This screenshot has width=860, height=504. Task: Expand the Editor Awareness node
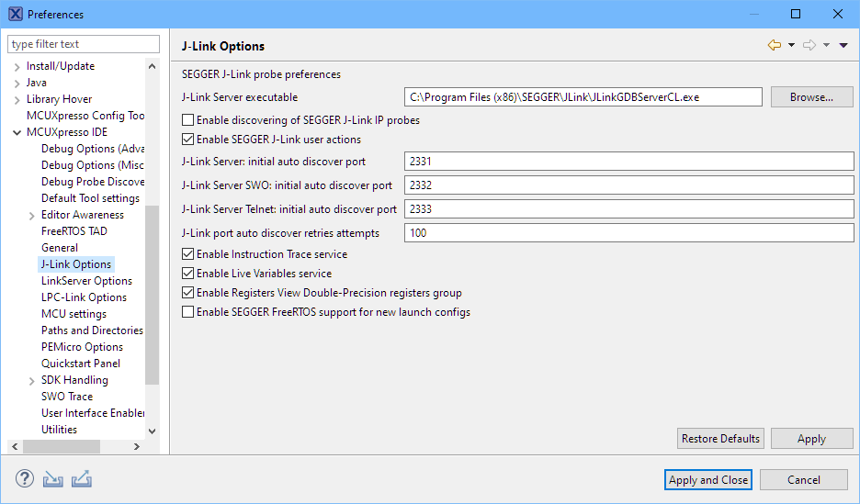(x=32, y=216)
